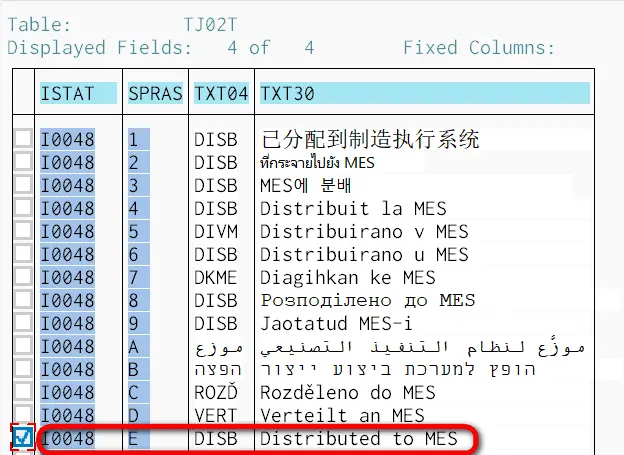This screenshot has height=455, width=624.
Task: Check the row box for SPRAS 8
Action: pos(23,300)
